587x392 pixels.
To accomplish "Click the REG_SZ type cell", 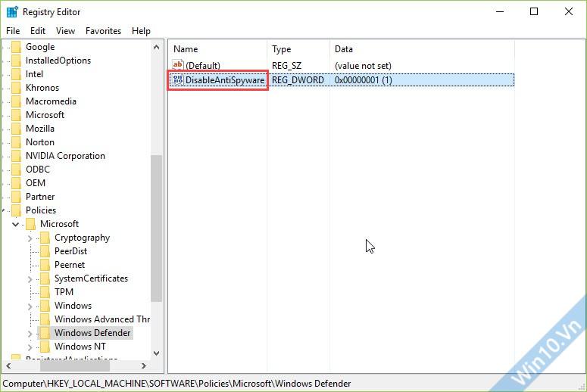I will pos(287,66).
